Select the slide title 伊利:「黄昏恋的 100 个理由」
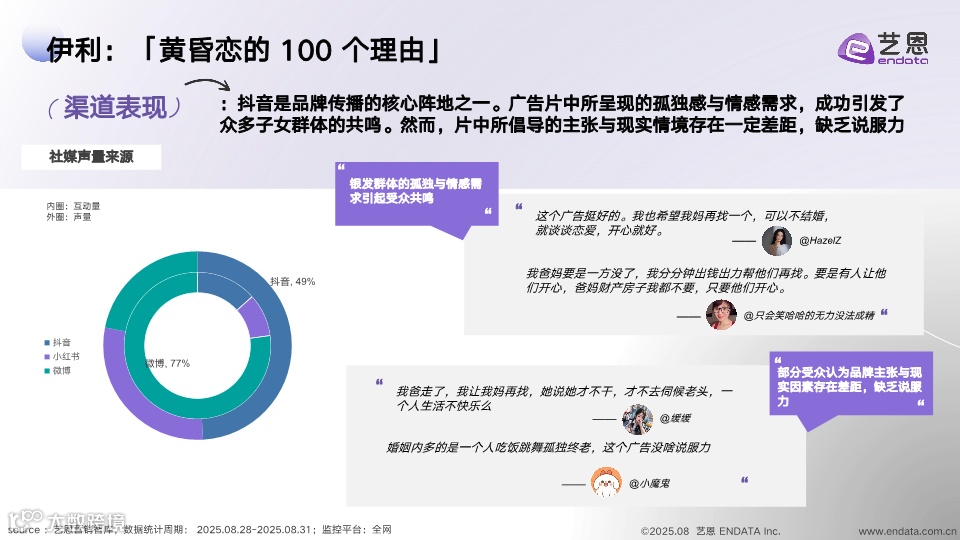The height and width of the screenshot is (540, 960). (x=244, y=50)
